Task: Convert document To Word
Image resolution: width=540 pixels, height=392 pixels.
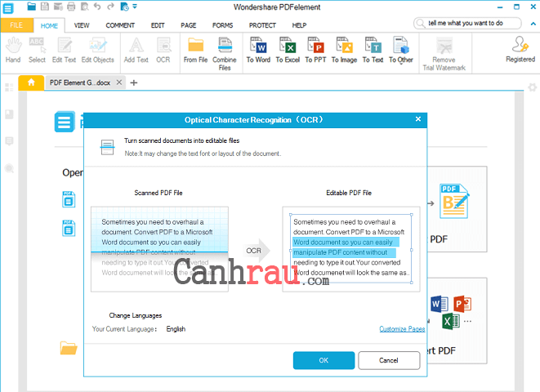Action: pyautogui.click(x=258, y=51)
